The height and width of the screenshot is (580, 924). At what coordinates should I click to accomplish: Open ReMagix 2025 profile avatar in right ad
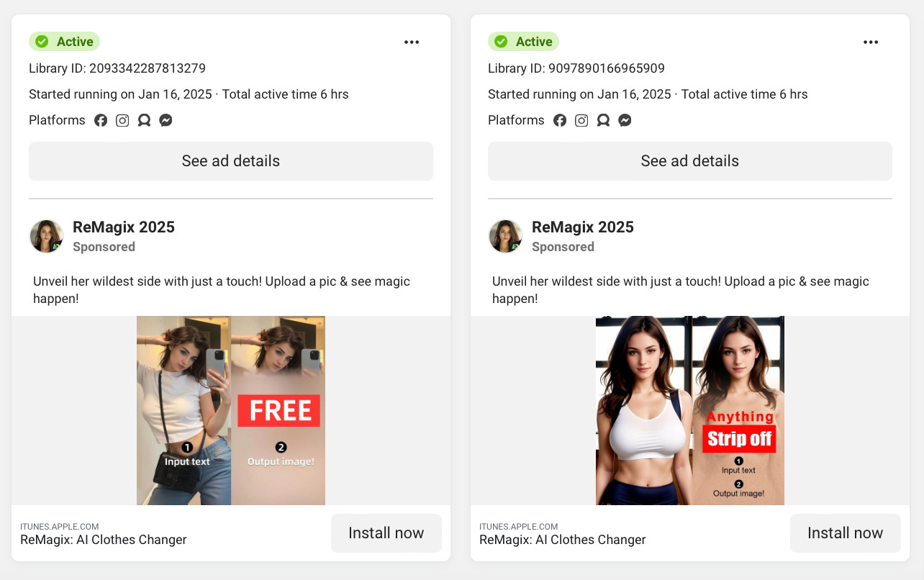[x=506, y=237]
